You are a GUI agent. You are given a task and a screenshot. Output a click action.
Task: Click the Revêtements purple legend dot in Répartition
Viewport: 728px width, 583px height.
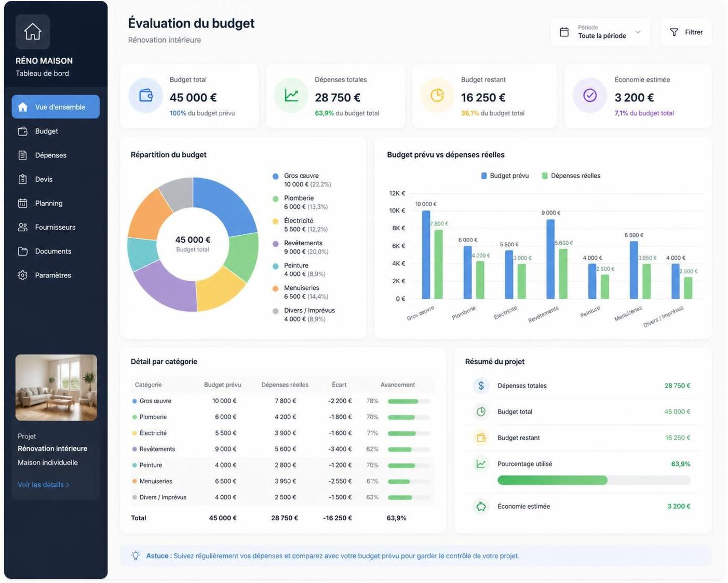(276, 244)
